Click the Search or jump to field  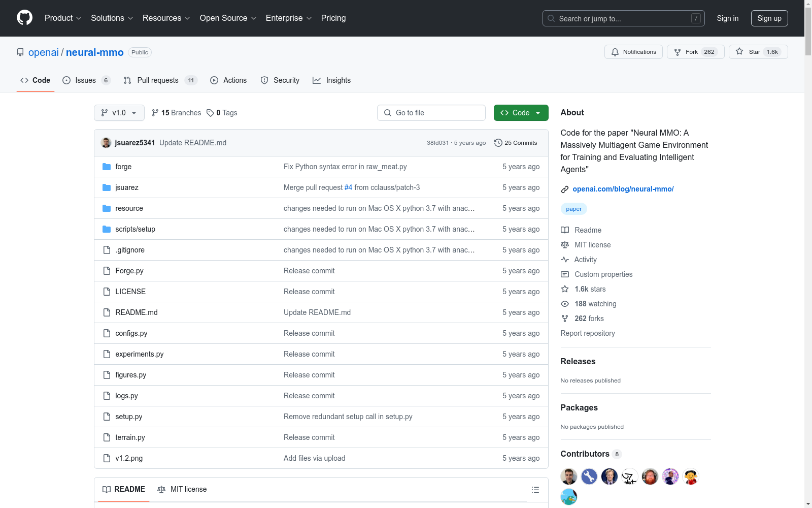pos(624,18)
